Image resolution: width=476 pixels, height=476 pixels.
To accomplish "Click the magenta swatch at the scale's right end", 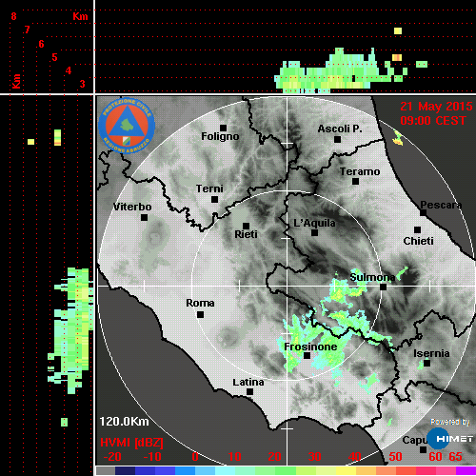I will pyautogui.click(x=466, y=470).
